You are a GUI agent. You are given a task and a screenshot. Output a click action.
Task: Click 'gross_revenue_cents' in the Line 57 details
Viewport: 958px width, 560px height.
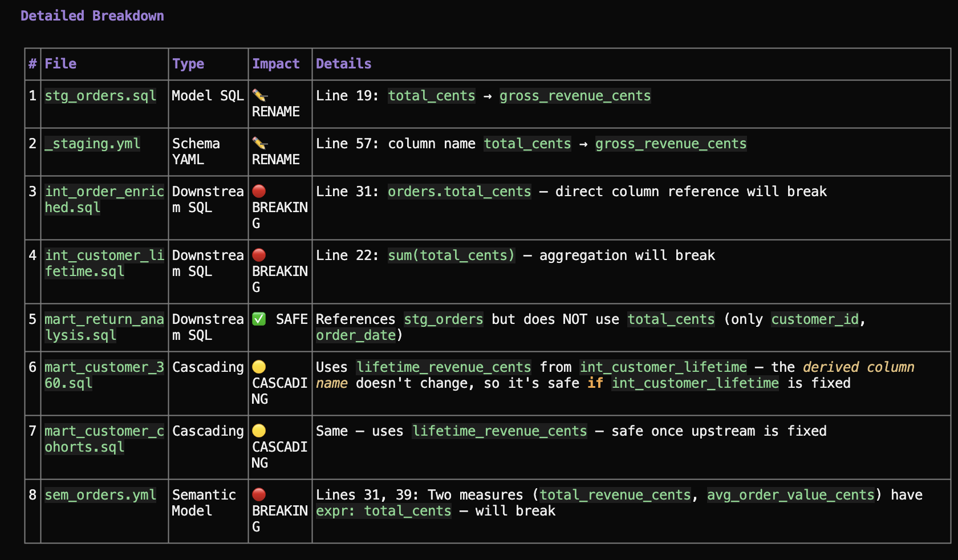tap(671, 144)
